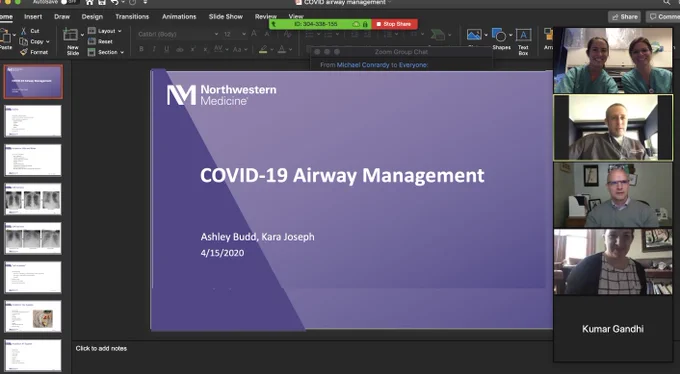Save the presentation with the floppy disk icon

click(x=101, y=3)
